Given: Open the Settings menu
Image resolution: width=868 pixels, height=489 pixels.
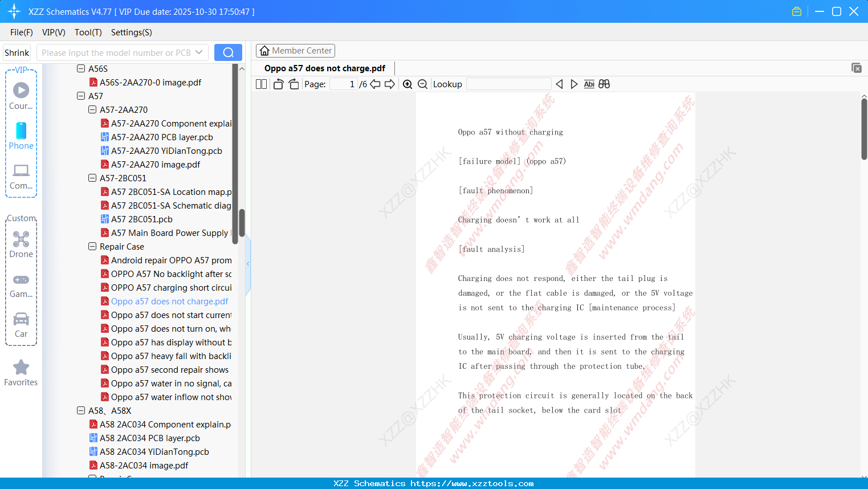Looking at the screenshot, I should 132,32.
